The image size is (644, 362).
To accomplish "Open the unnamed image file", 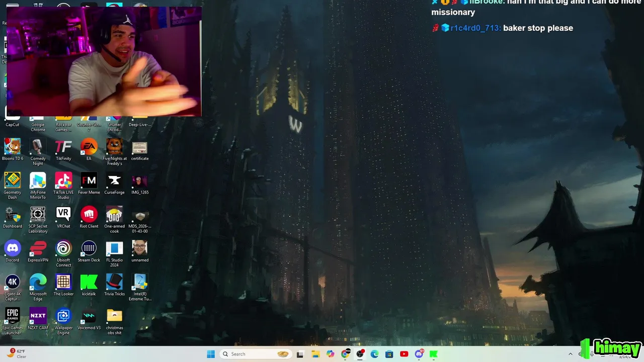I will [140, 248].
